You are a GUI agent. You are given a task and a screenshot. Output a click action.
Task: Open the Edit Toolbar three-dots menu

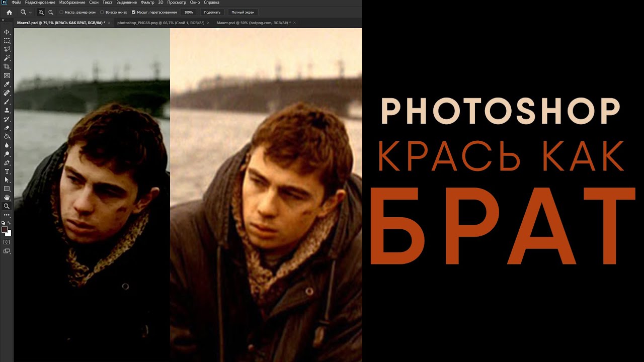point(7,215)
